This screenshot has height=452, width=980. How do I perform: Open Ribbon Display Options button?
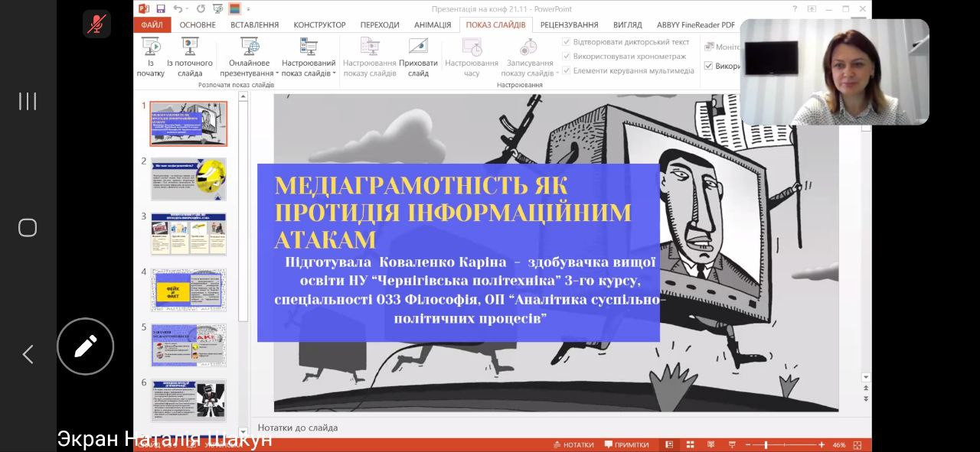pyautogui.click(x=812, y=9)
